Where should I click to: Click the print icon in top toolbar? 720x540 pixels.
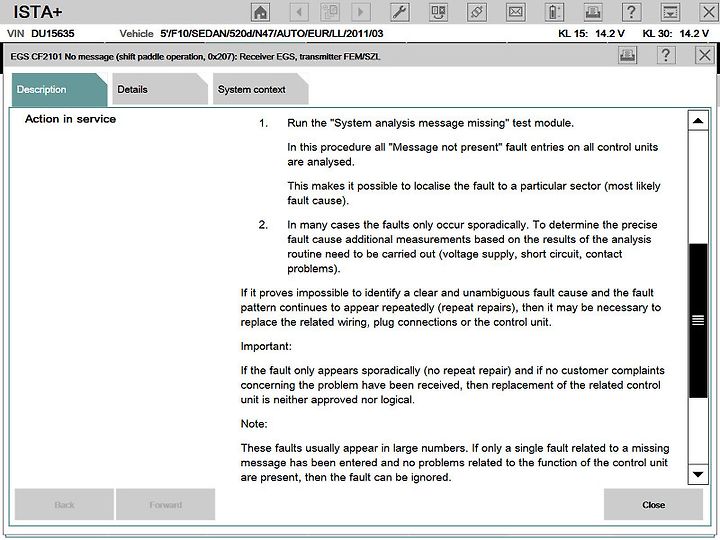pyautogui.click(x=593, y=12)
